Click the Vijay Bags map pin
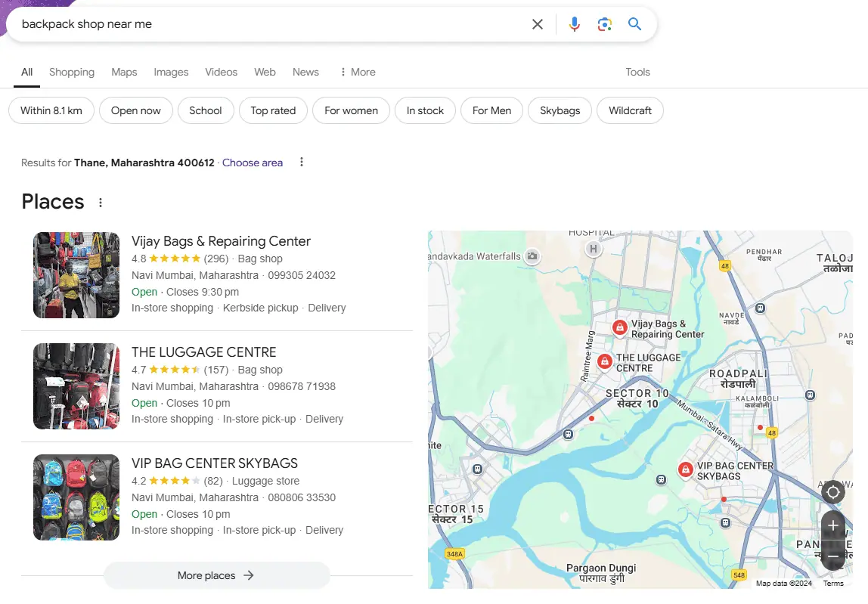The height and width of the screenshot is (604, 868). 620,327
